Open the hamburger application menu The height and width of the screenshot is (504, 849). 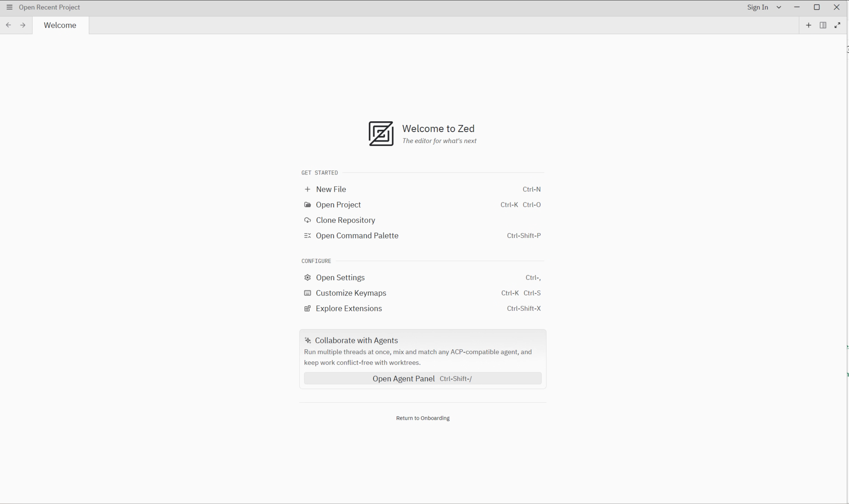10,7
